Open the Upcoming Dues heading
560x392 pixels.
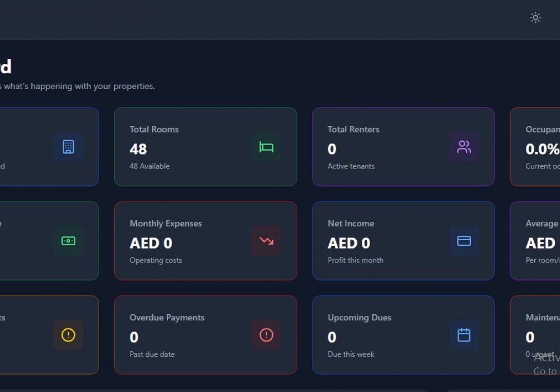tap(360, 318)
